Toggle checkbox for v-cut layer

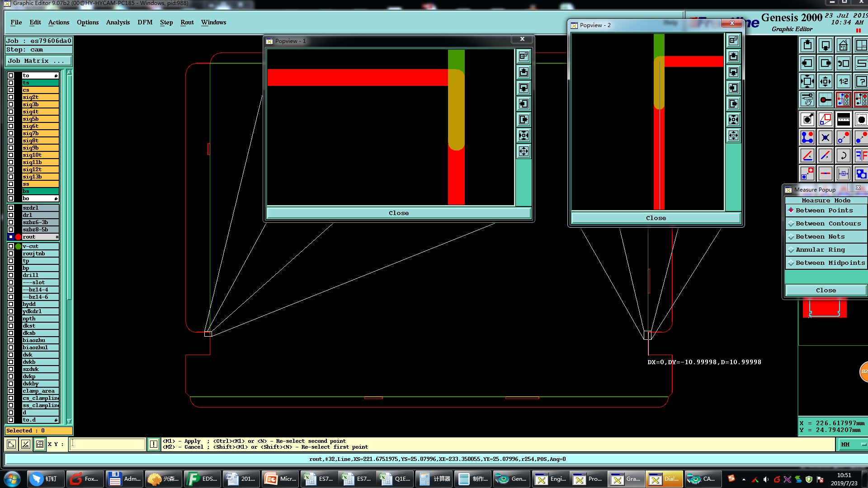pyautogui.click(x=11, y=246)
